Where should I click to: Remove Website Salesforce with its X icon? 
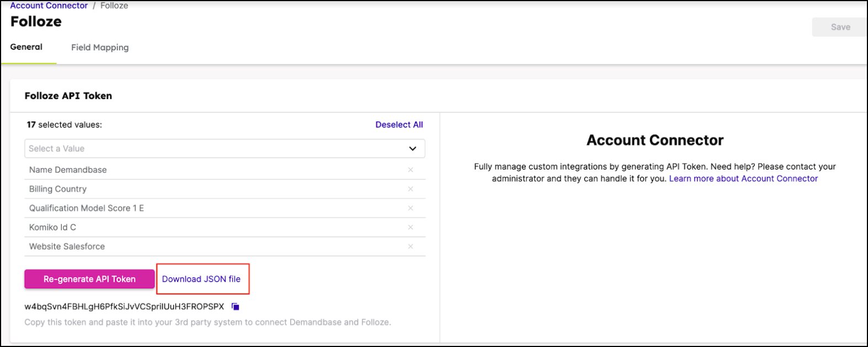[410, 246]
